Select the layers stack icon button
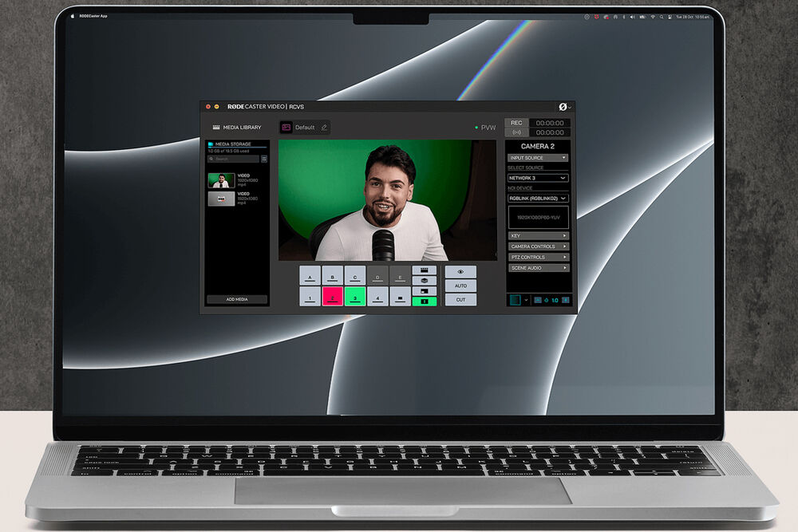The width and height of the screenshot is (798, 532). pos(425,281)
